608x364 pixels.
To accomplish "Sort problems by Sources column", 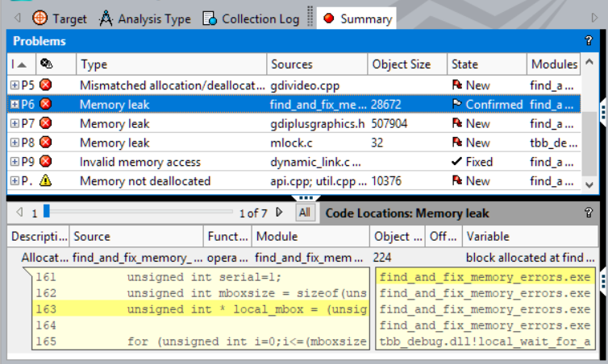I will 317,64.
